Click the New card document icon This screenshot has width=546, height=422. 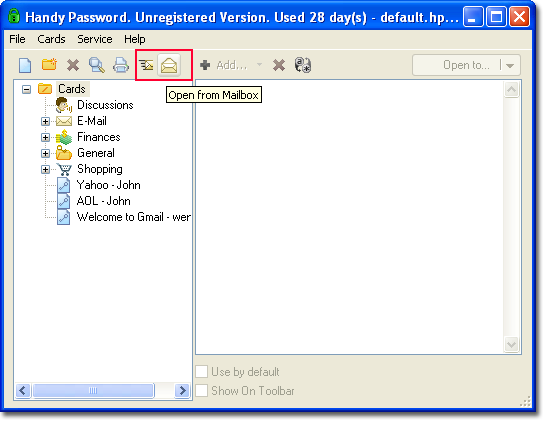(25, 65)
